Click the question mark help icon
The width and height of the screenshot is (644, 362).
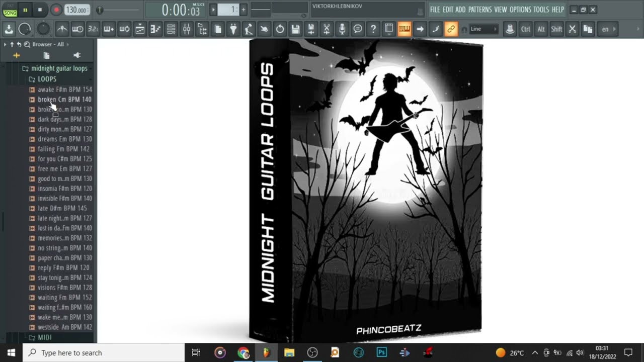pos(373,29)
